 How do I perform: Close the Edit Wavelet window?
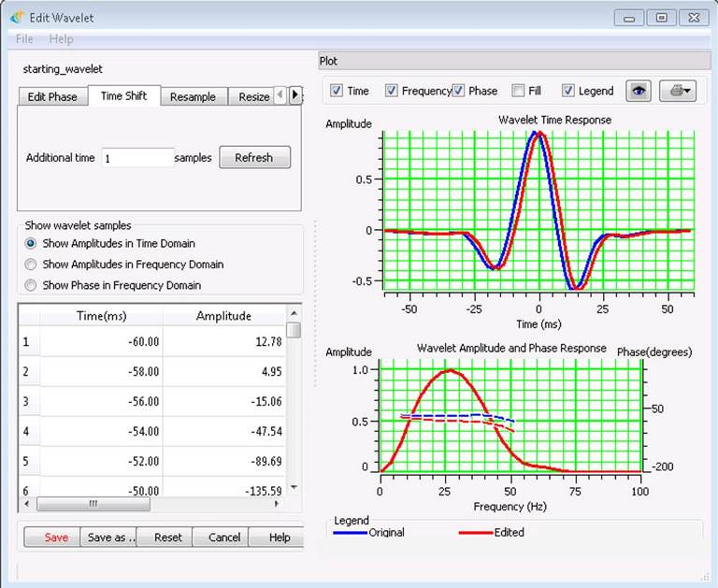click(x=694, y=18)
